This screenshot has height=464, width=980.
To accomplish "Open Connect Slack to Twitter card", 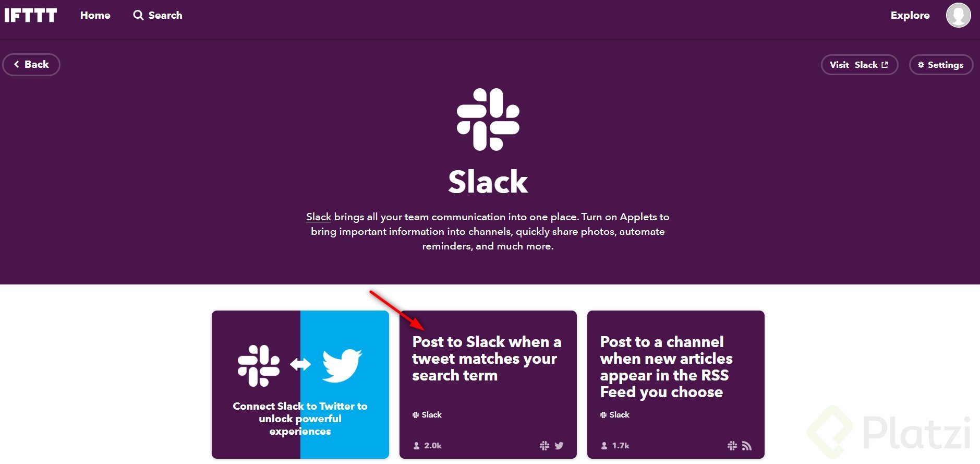I will (300, 385).
